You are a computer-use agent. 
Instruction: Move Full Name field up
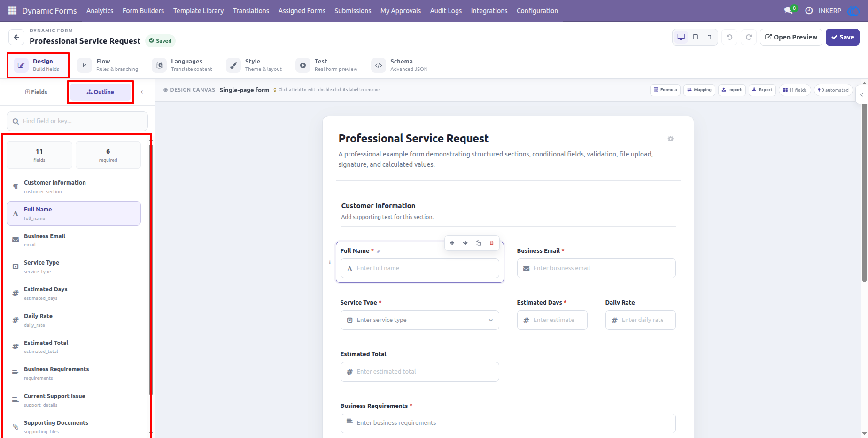point(452,243)
